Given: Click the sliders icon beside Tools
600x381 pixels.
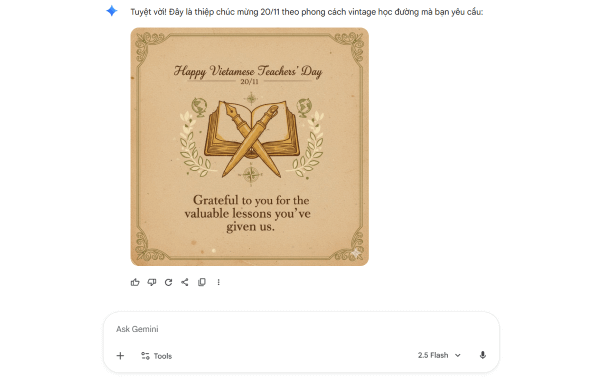Looking at the screenshot, I should pos(145,356).
